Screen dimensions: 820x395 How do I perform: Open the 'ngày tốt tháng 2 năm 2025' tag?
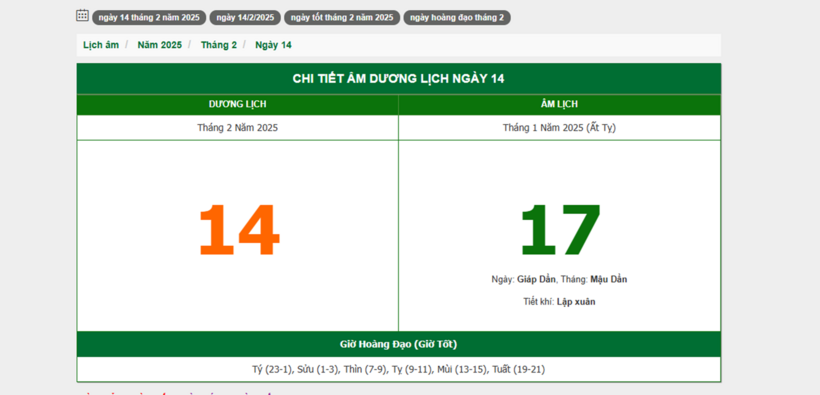(342, 18)
